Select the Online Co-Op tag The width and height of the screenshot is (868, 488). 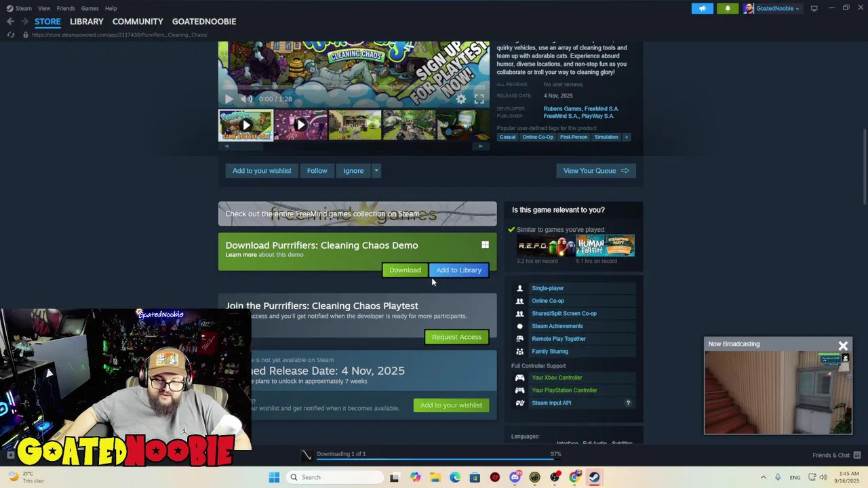pos(538,137)
